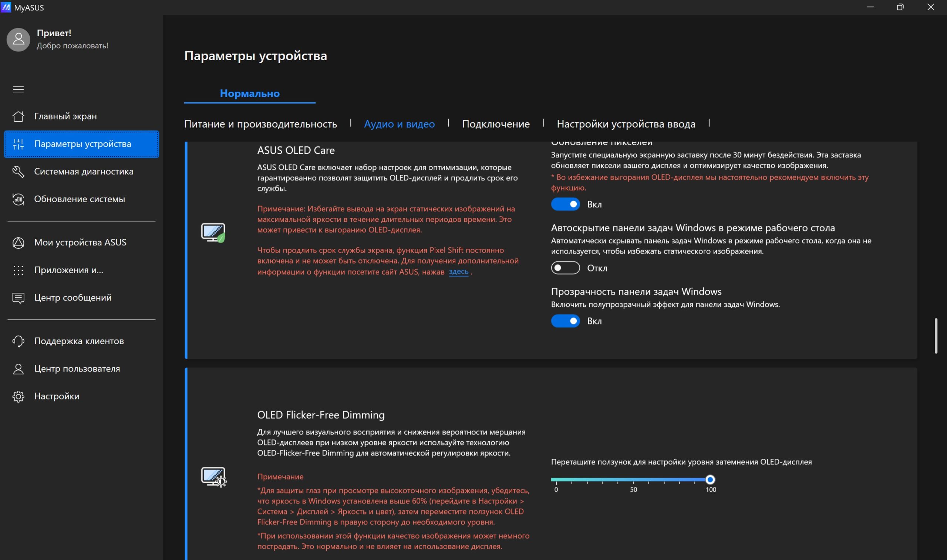Click the user profile avatar icon
This screenshot has width=947, height=560.
pos(18,40)
